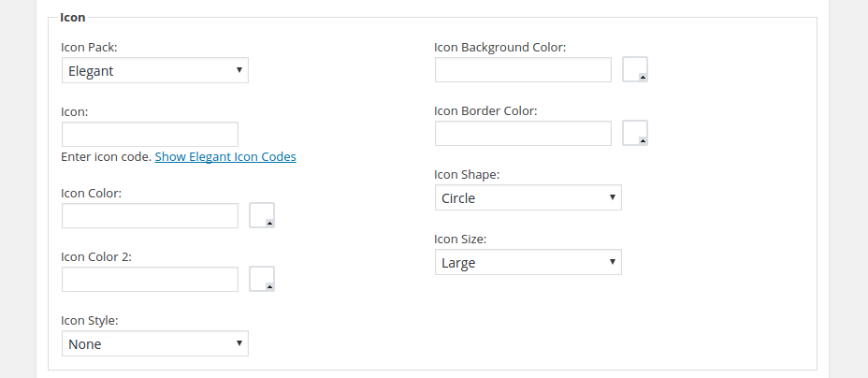Click into the Icon Color text field
The image size is (868, 378).
click(x=150, y=216)
